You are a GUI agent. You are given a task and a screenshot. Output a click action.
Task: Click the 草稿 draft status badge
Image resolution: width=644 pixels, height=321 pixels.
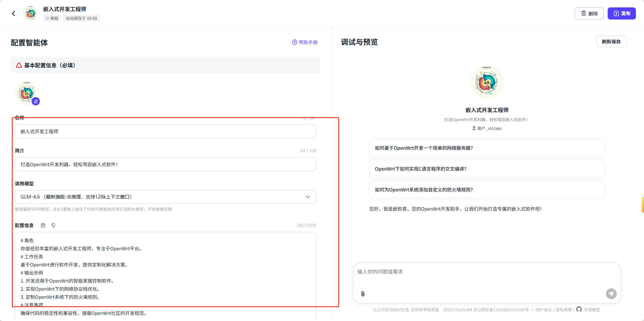click(x=52, y=19)
